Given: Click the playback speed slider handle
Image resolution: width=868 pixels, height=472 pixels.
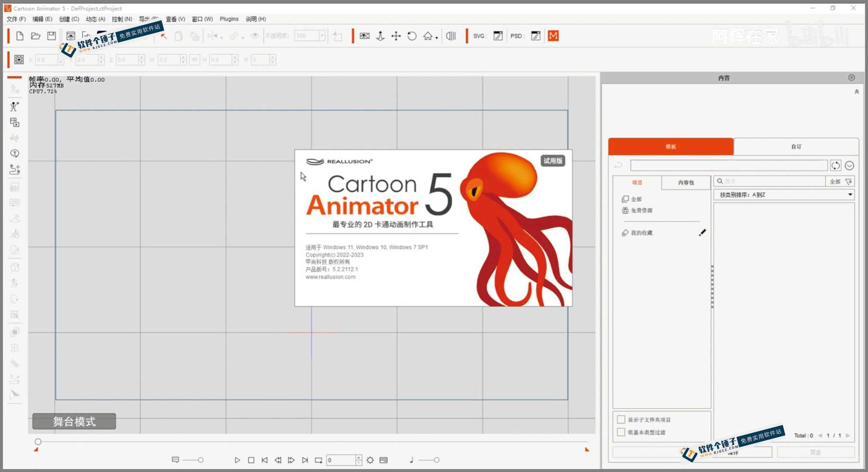Looking at the screenshot, I should tap(200, 460).
